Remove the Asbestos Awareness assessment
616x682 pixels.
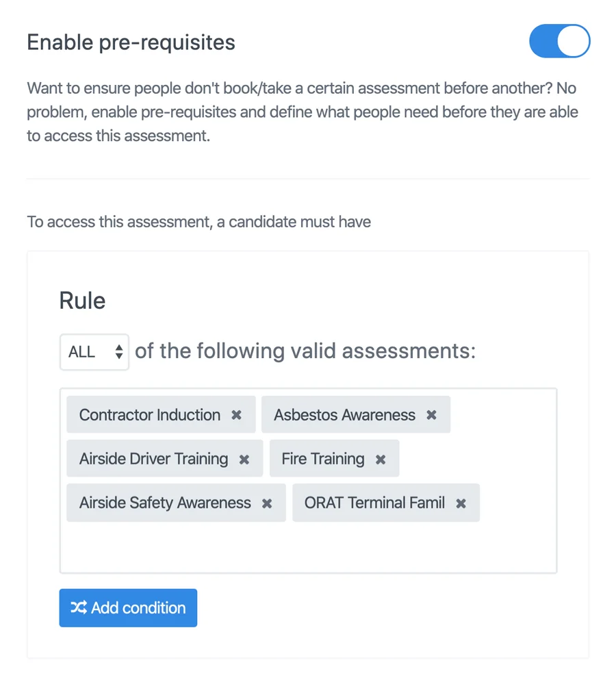point(432,414)
